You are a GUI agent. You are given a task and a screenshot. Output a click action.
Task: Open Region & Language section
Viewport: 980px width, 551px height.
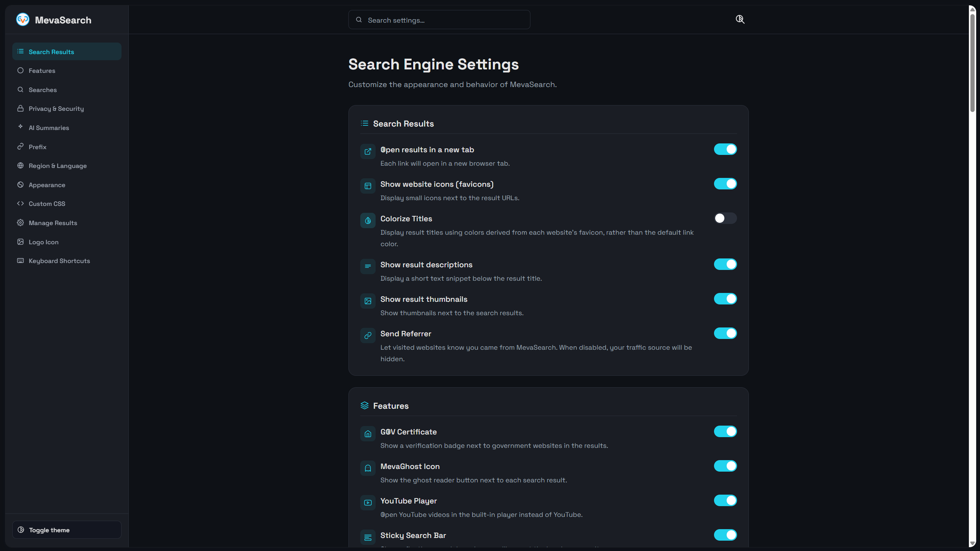(67, 166)
